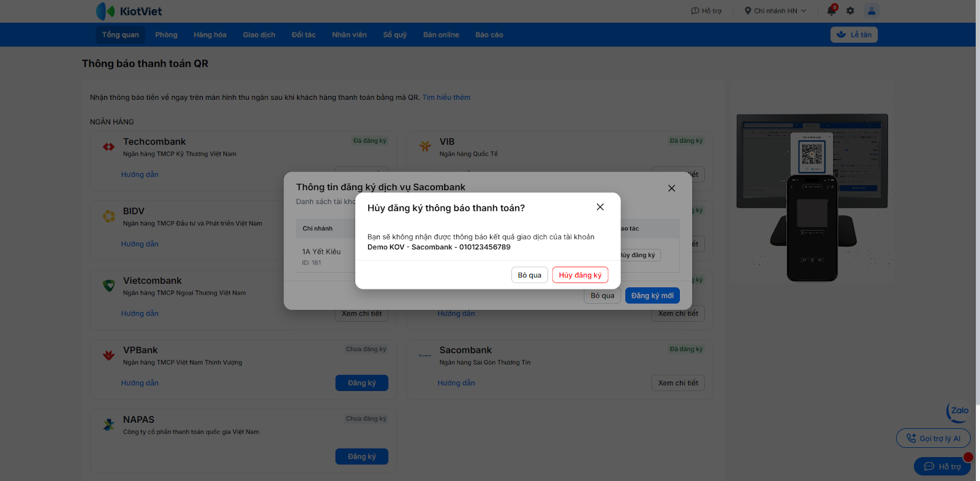
Task: Close the Sacombank registration info dialog
Action: [x=672, y=188]
